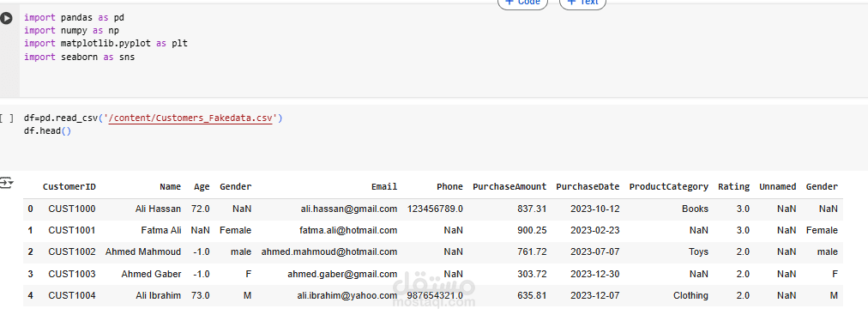Select the ProductCategory column header

[x=669, y=186]
